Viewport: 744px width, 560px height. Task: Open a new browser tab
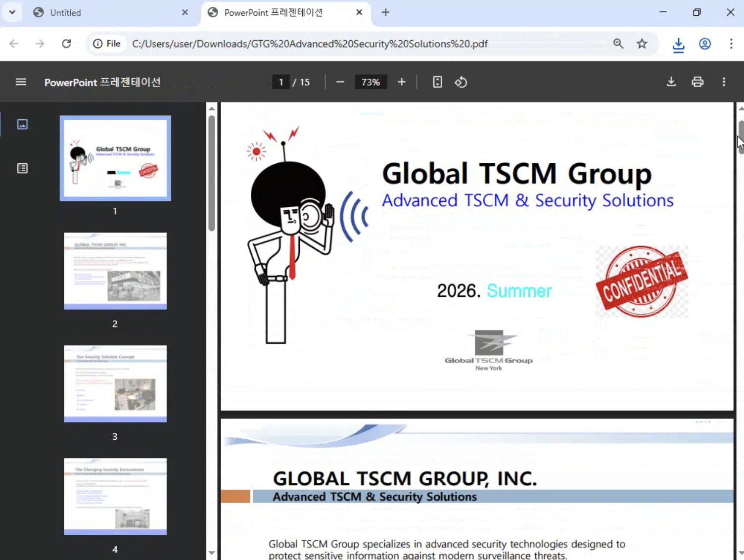point(385,12)
